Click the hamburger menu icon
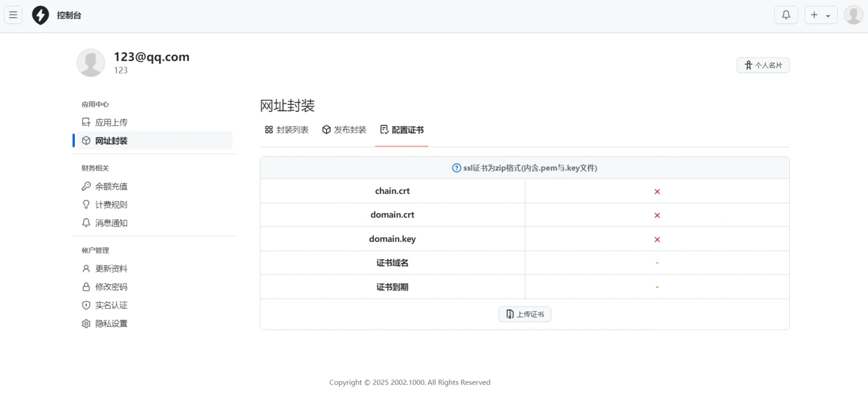Screen dimensions: 868x399 [13, 15]
